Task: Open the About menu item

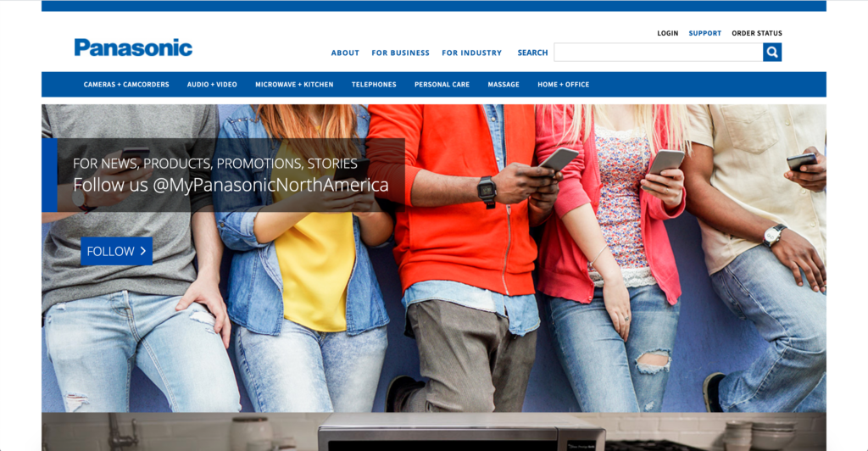Action: click(345, 53)
